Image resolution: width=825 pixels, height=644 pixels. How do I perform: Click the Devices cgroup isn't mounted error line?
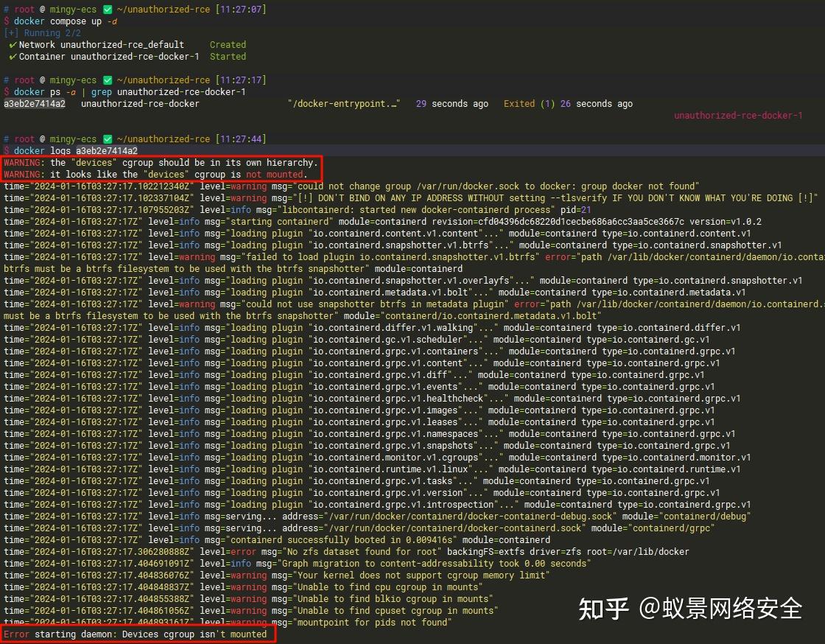[136, 634]
